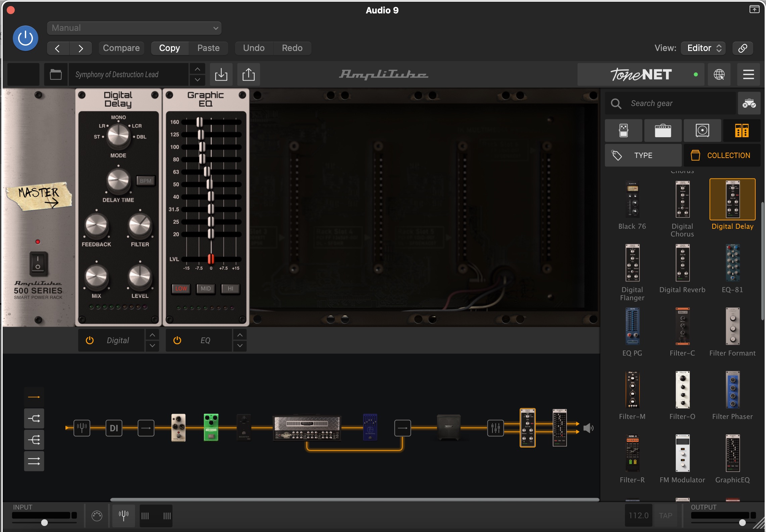766x532 pixels.
Task: Select next preset with down chevron
Action: pyautogui.click(x=198, y=80)
